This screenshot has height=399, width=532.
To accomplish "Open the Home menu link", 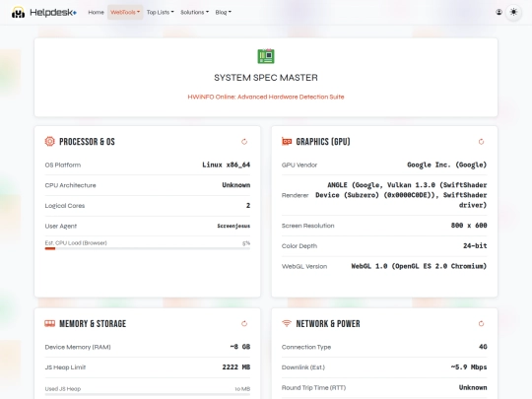I will pyautogui.click(x=96, y=12).
